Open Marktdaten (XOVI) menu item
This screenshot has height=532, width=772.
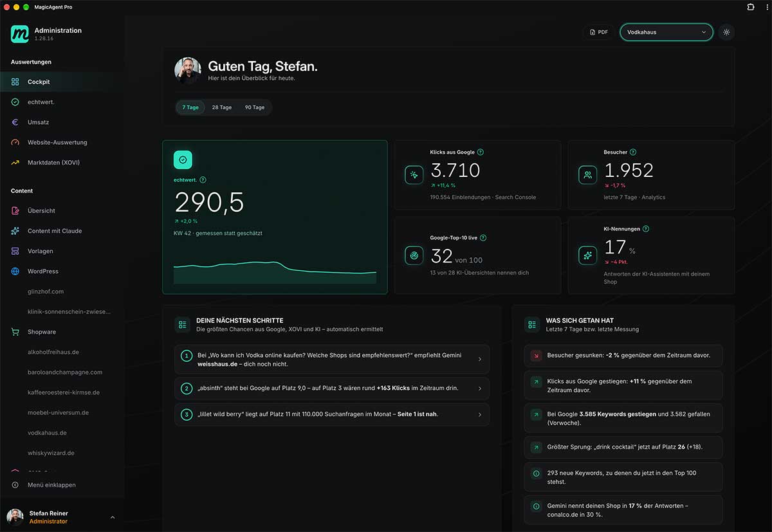62,163
